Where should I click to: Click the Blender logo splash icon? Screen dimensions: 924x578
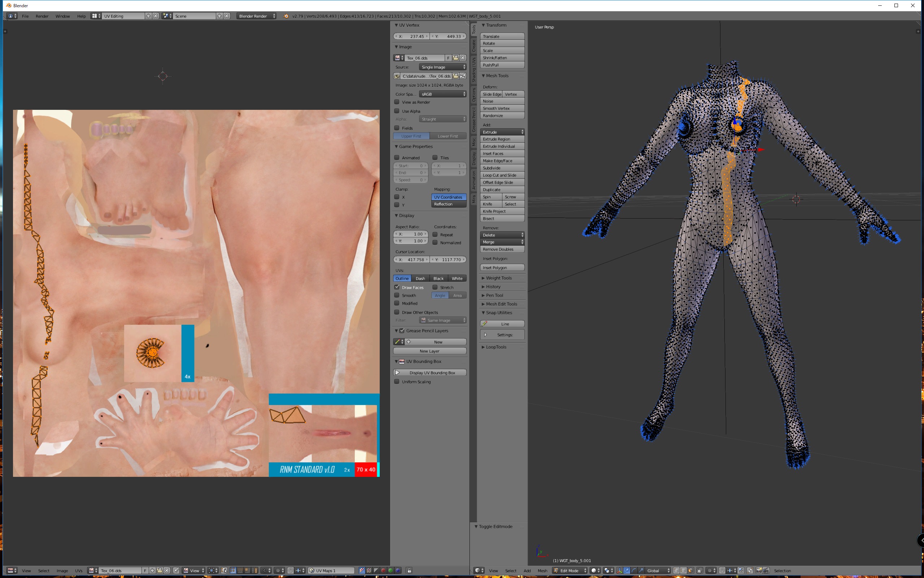coord(286,16)
